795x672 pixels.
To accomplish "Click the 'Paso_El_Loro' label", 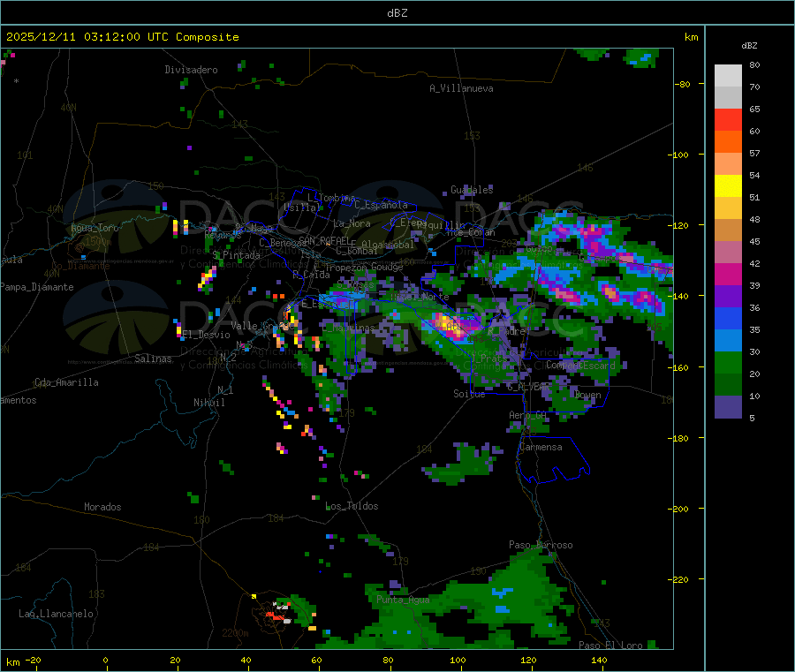I will tap(611, 646).
